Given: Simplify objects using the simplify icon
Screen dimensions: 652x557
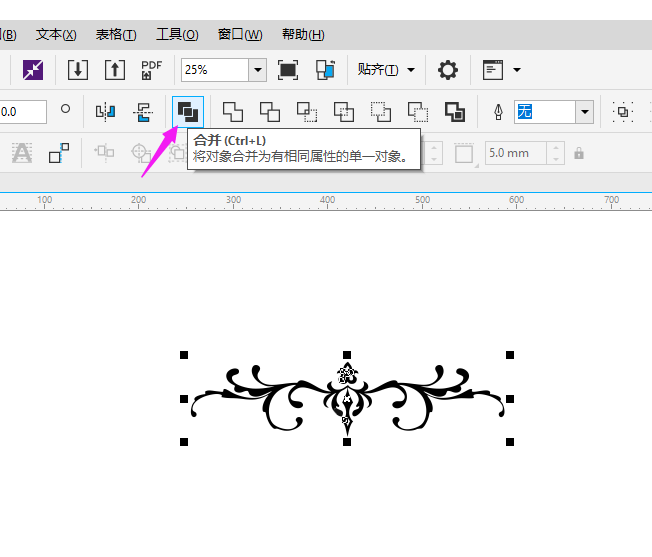Looking at the screenshot, I should tap(344, 111).
